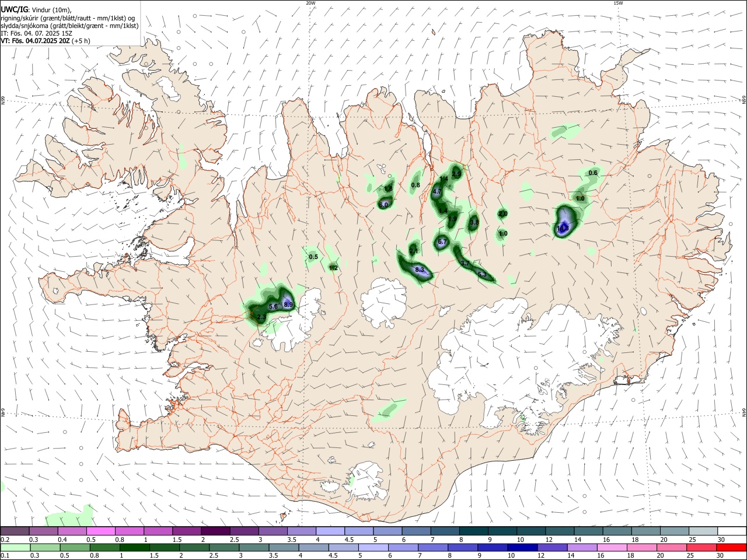Viewport: 747px width, 560px height.
Task: Click the 0.5 value on the map
Action: [313, 257]
